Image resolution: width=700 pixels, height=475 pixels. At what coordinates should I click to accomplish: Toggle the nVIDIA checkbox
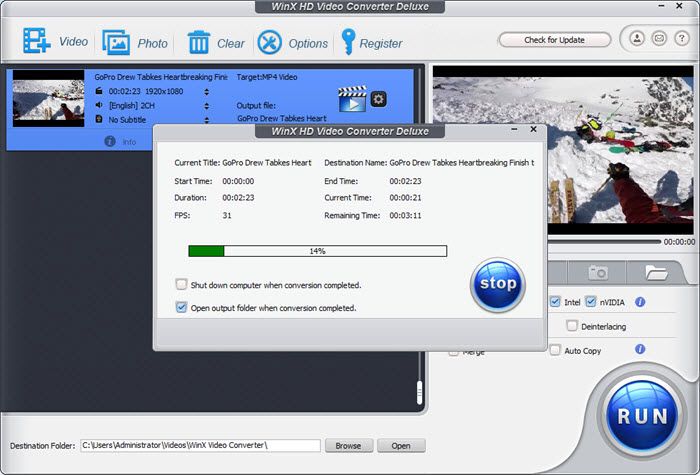click(591, 302)
